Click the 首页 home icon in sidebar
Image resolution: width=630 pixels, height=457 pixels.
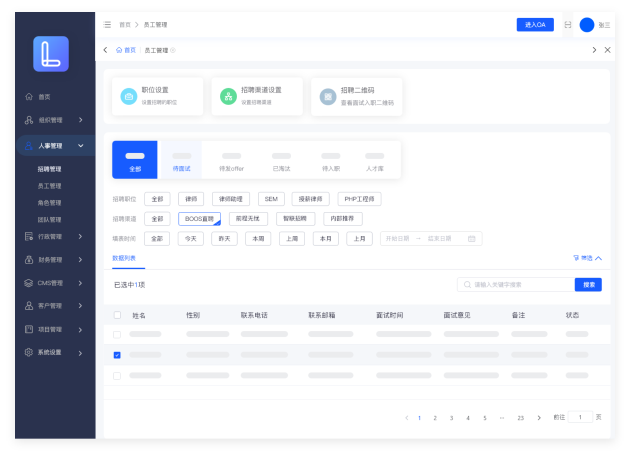pos(29,97)
